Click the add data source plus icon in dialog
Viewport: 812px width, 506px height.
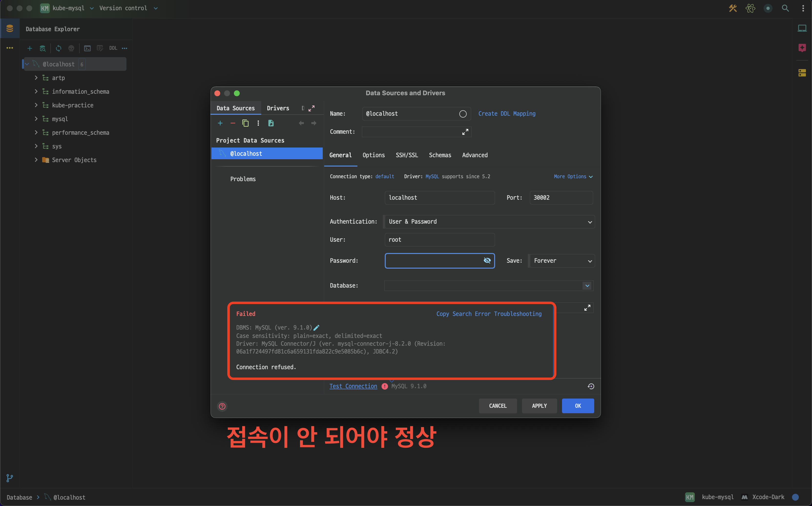(x=220, y=123)
